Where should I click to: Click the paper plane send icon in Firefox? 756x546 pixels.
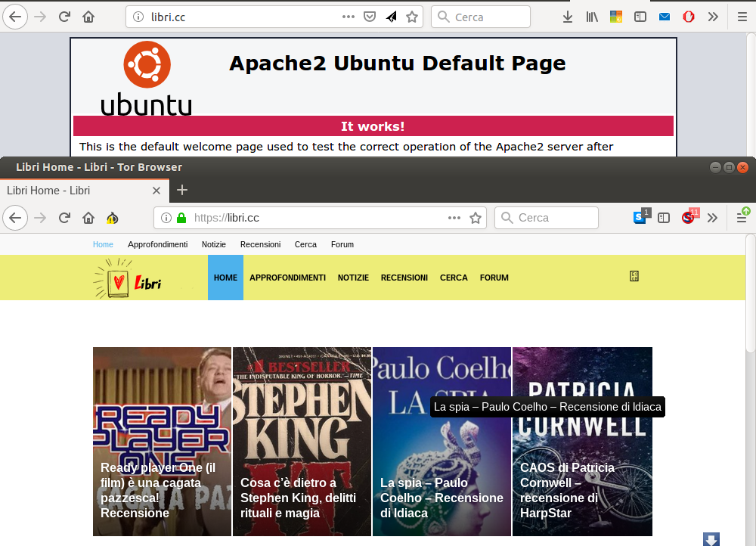click(391, 17)
